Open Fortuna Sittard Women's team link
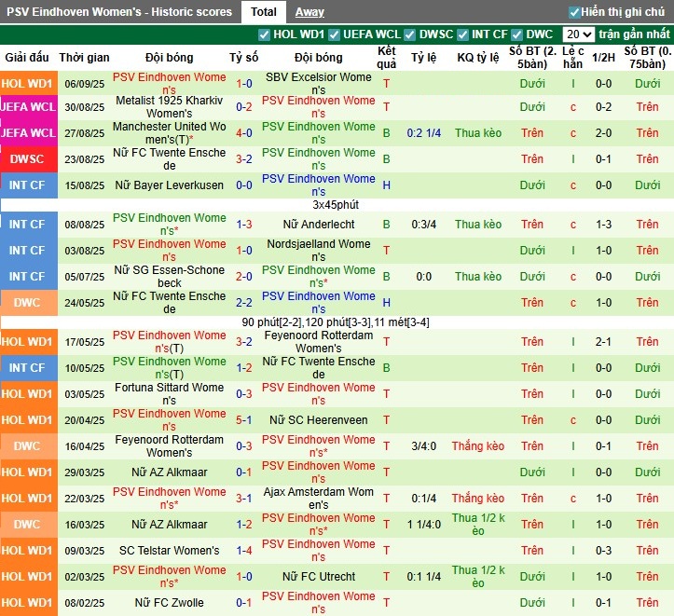 click(x=170, y=394)
